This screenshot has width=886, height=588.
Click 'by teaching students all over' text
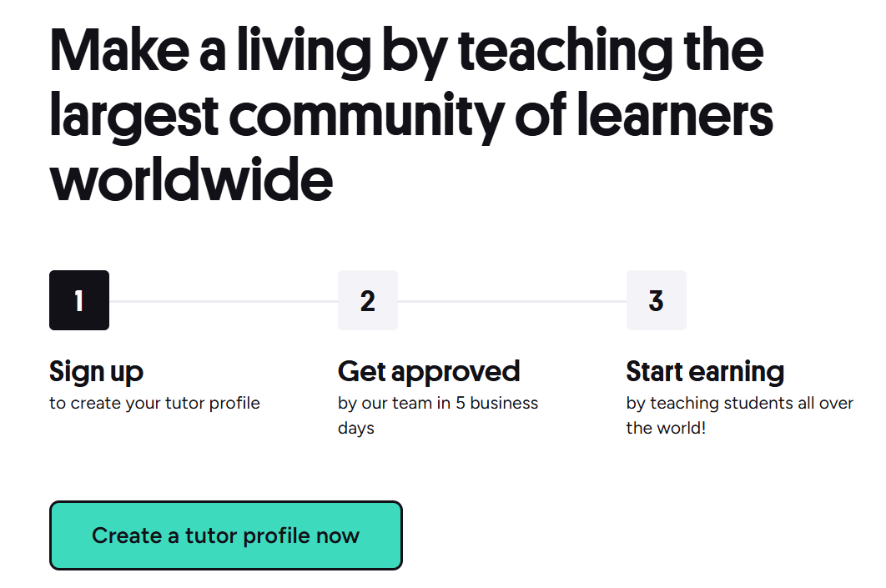[x=740, y=404]
